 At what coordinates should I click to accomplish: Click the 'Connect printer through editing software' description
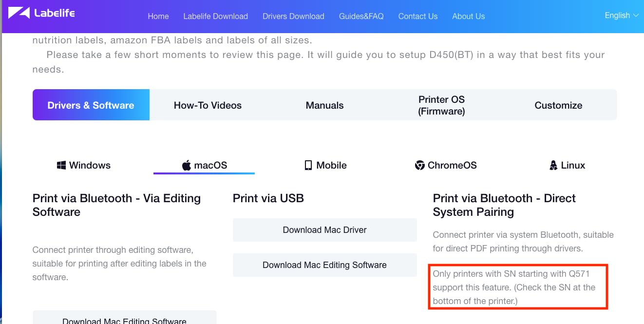tap(119, 264)
